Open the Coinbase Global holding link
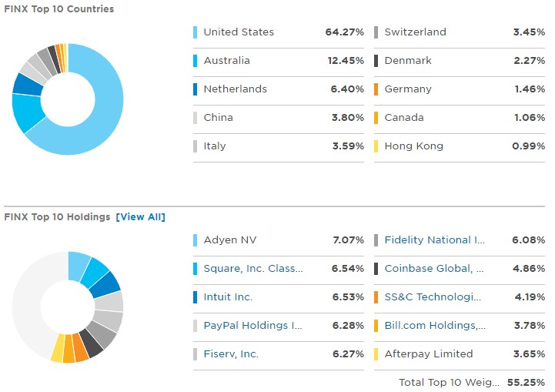Viewport: 555px width, 392px height. [x=434, y=269]
